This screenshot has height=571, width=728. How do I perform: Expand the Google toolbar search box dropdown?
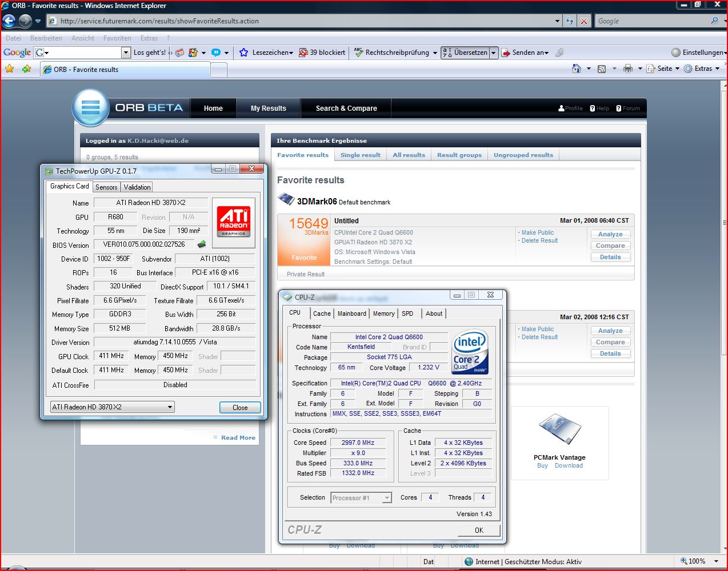click(126, 53)
